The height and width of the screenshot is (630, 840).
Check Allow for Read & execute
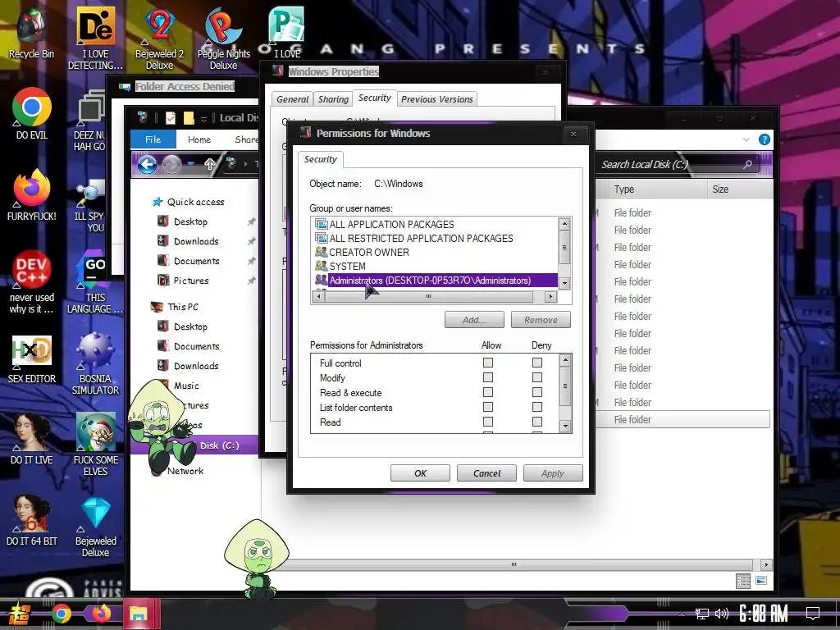point(488,392)
